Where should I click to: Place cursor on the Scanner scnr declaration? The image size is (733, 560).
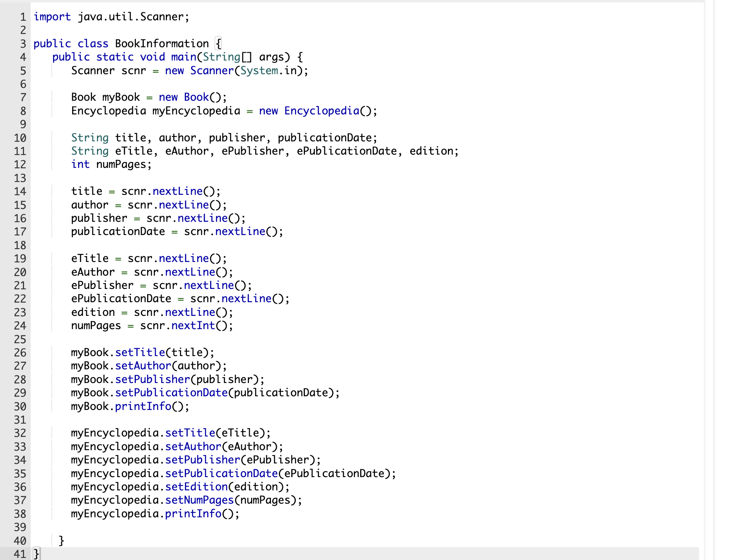coord(108,71)
